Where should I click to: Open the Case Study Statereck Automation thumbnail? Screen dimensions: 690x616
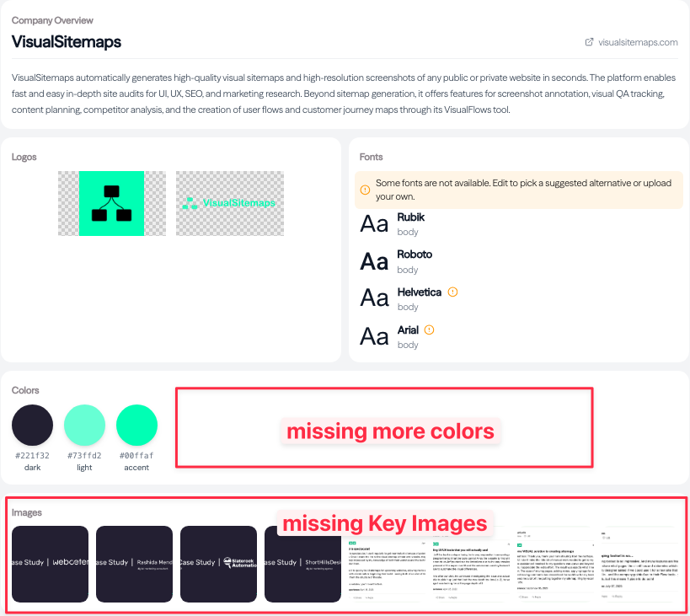pos(218,565)
